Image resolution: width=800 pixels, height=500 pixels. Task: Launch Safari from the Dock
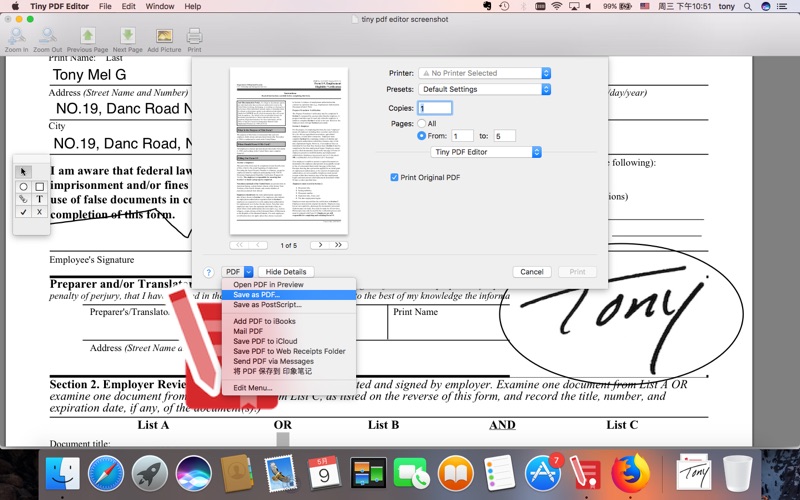[x=106, y=473]
